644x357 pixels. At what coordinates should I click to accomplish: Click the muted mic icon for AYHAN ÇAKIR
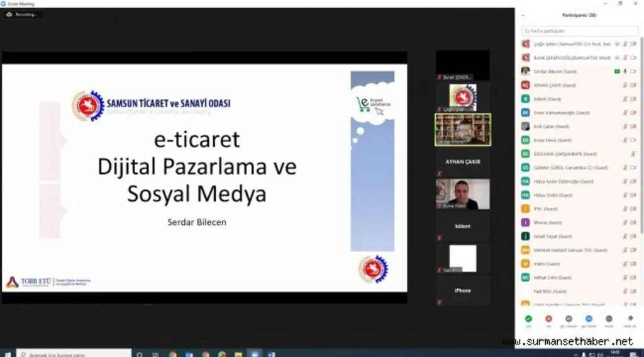pyautogui.click(x=625, y=85)
